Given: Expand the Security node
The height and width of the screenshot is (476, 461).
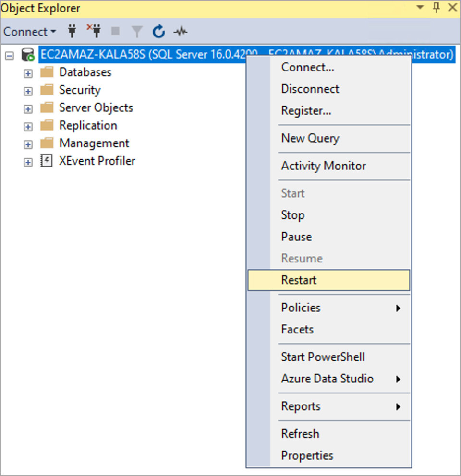Looking at the screenshot, I should pos(28,91).
